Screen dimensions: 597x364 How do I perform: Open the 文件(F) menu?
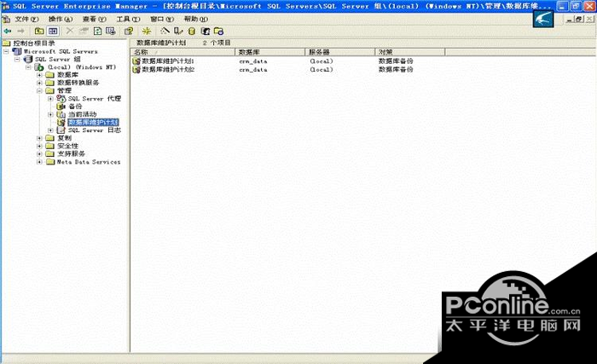coord(26,19)
